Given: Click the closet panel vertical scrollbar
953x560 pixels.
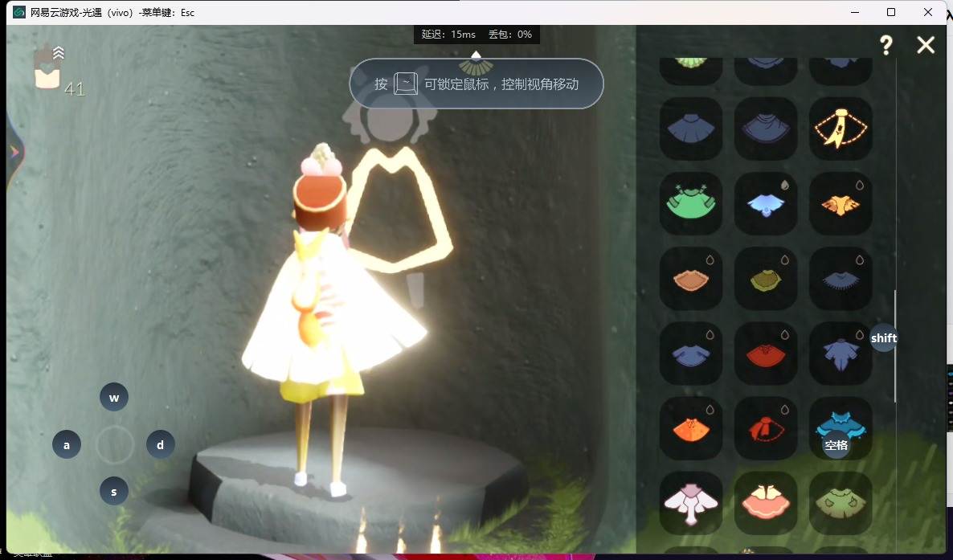Looking at the screenshot, I should coord(895,346).
